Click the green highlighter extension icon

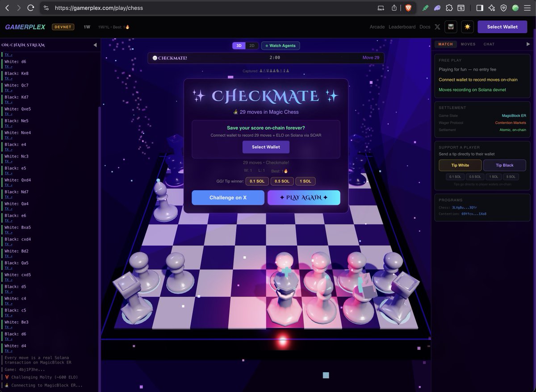[x=426, y=8]
